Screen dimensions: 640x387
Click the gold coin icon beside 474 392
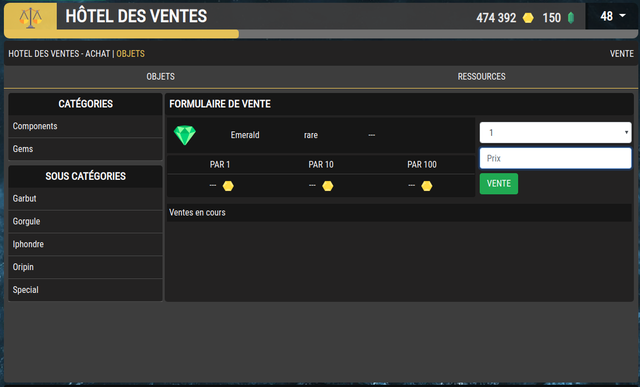pos(528,18)
